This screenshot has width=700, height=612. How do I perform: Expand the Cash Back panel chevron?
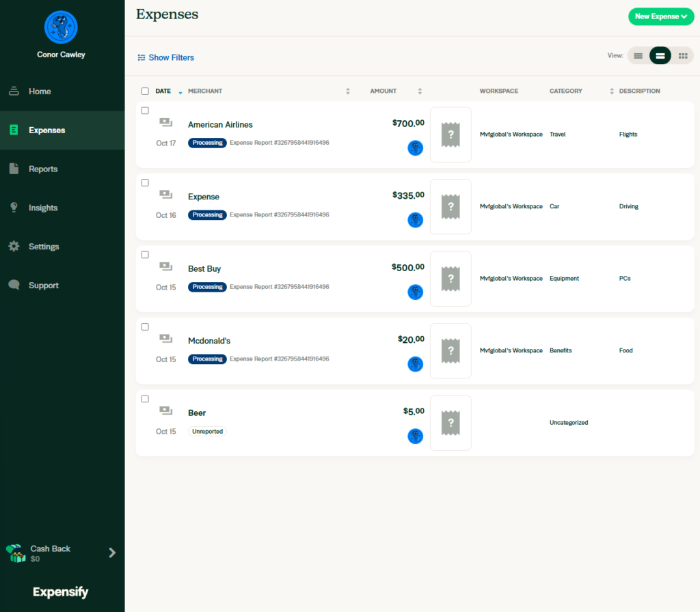pyautogui.click(x=112, y=553)
